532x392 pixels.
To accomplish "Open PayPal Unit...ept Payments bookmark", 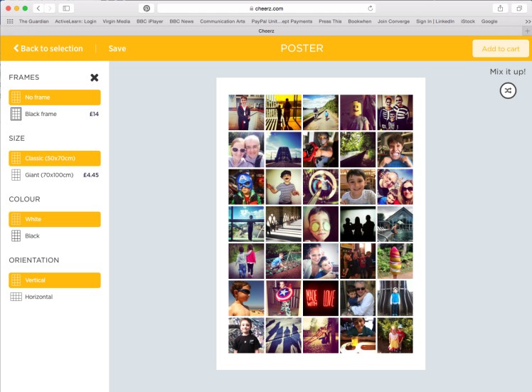I will point(282,21).
